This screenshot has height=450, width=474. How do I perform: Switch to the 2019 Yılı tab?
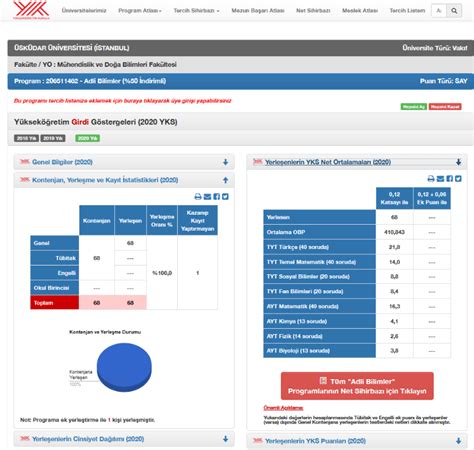coord(53,138)
